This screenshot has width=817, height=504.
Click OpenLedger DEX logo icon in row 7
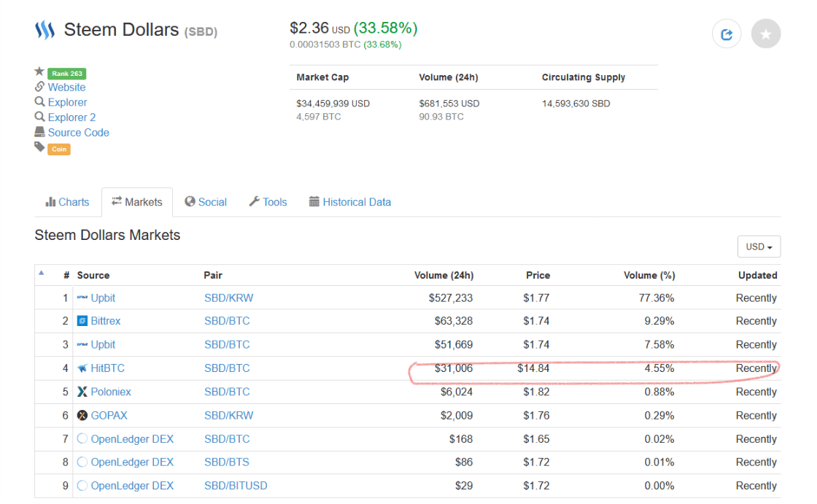tap(82, 438)
